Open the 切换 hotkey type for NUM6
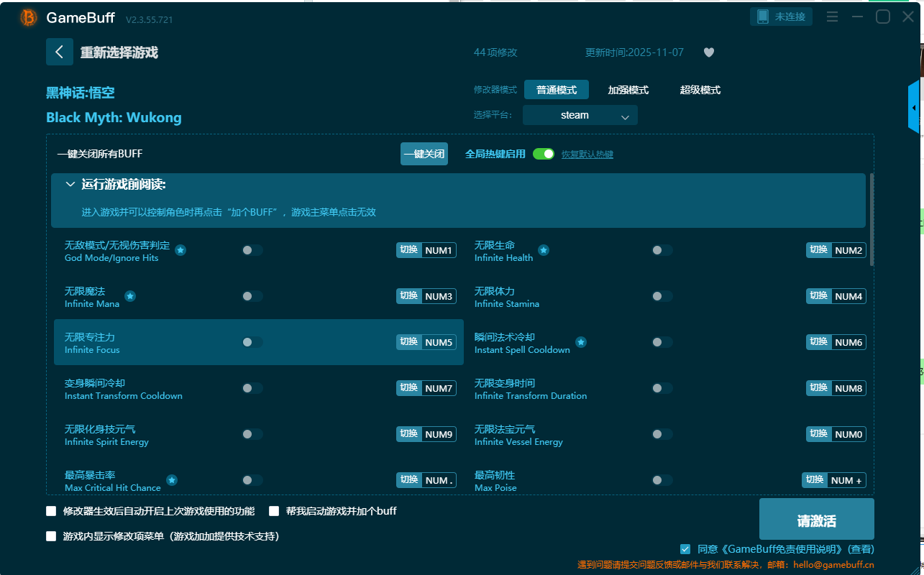The width and height of the screenshot is (924, 575). 819,342
